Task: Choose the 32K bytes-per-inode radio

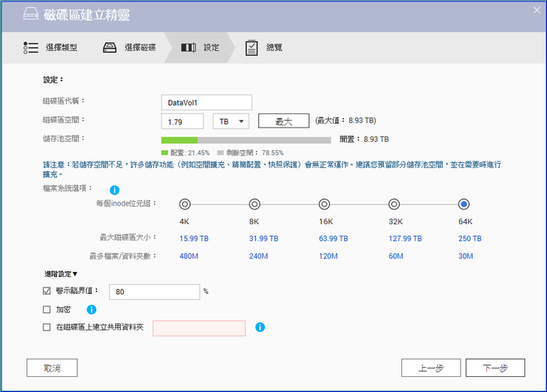Action: (394, 204)
